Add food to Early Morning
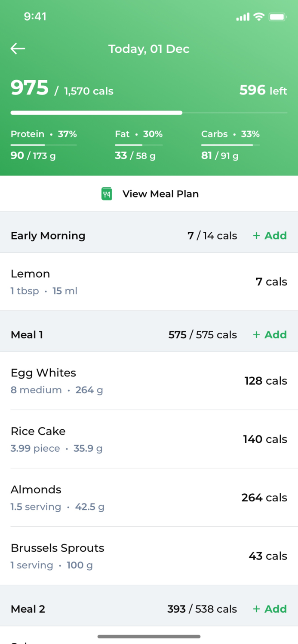This screenshot has height=644, width=298. [270, 236]
